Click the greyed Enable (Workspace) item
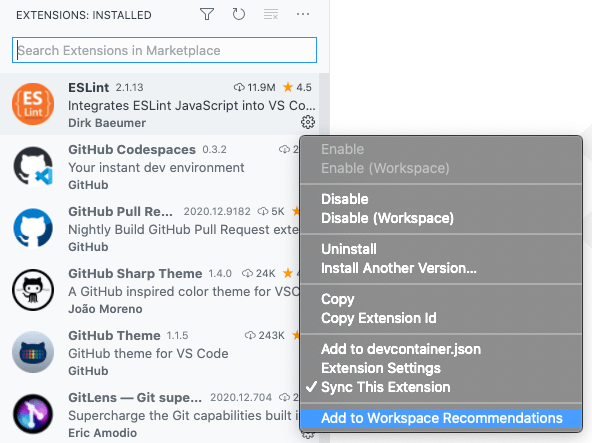 441,168
